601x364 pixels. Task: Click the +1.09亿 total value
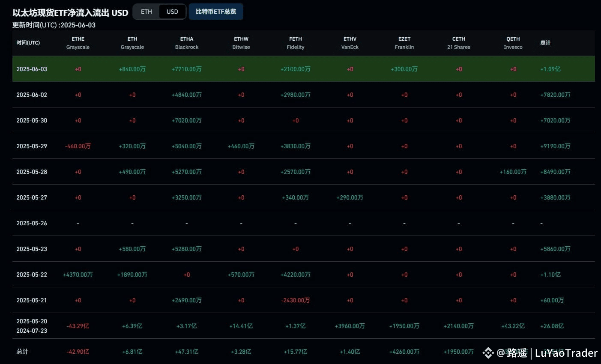tap(550, 69)
